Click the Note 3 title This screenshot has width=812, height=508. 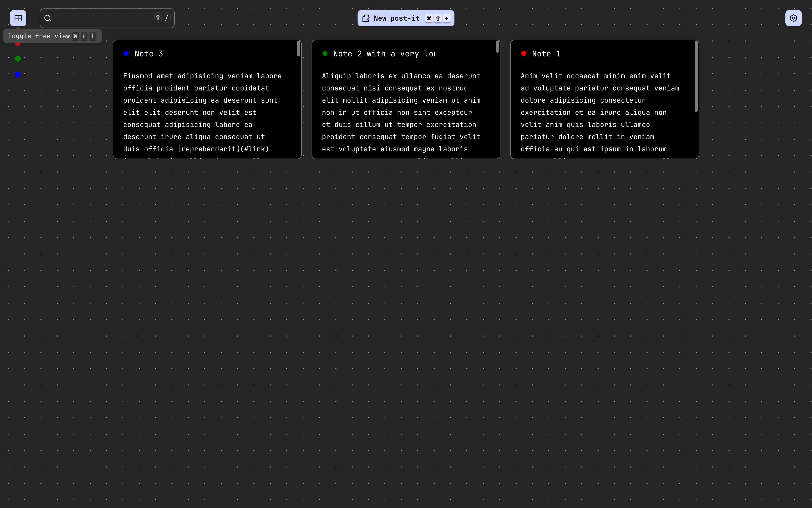(x=149, y=54)
